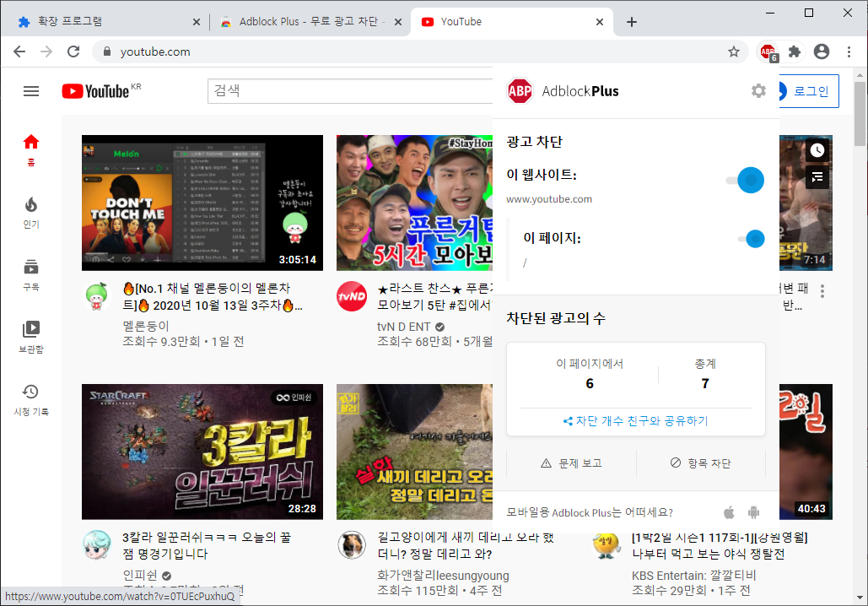Open the Chrome extensions puzzle icon
The height and width of the screenshot is (606, 868).
795,52
